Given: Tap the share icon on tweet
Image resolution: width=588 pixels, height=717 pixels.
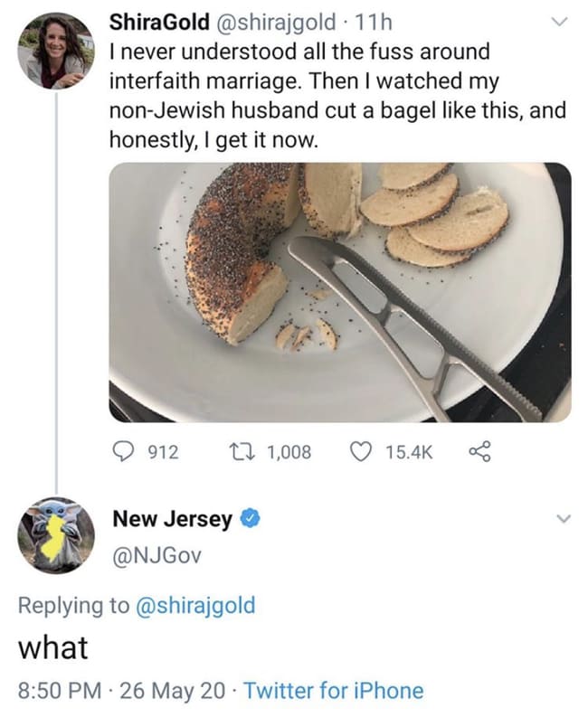Looking at the screenshot, I should pos(479,452).
